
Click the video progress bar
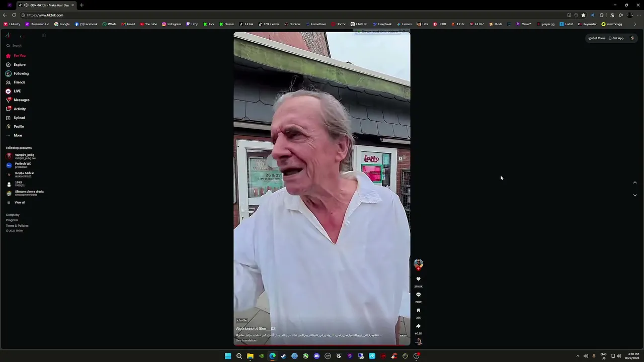coord(322,345)
